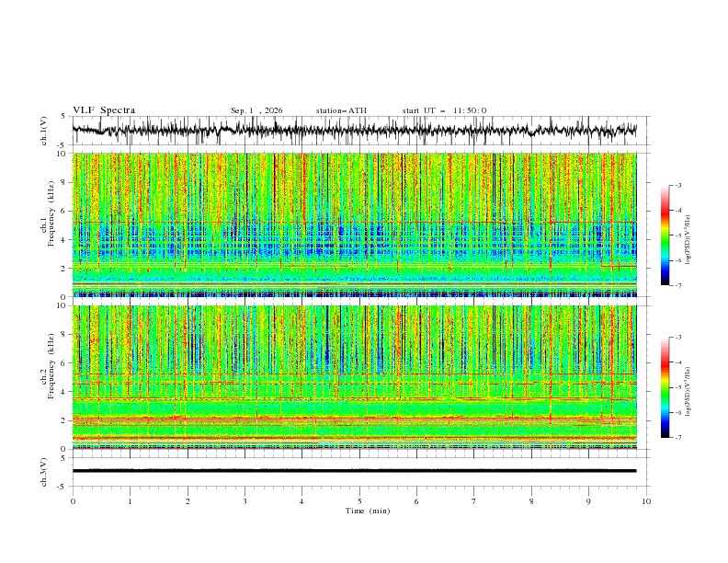Click the lower PSD color scale bar
728x563 pixels.
point(665,387)
